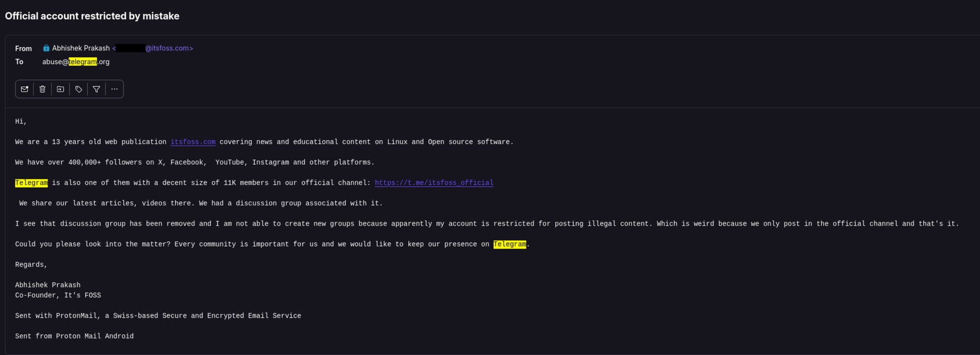The width and height of the screenshot is (980, 355).
Task: Click 'Sent from Proton Mail Android' footer
Action: [74, 336]
